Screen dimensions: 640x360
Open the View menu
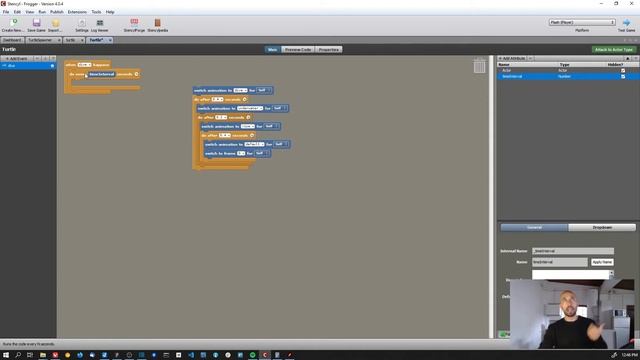click(30, 12)
